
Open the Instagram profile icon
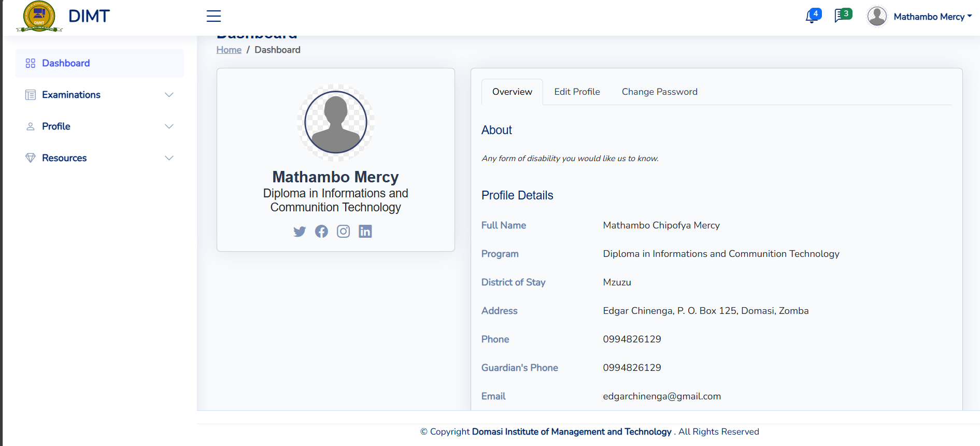point(343,232)
